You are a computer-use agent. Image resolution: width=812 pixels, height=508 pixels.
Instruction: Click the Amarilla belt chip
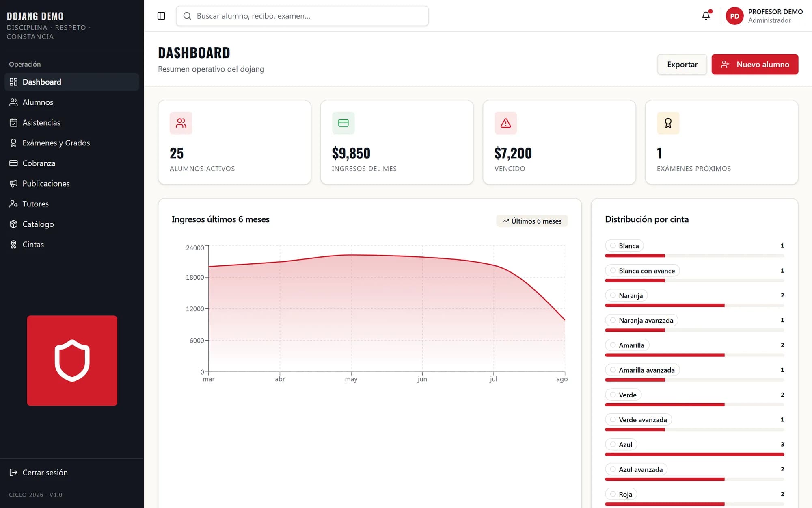[x=627, y=345]
